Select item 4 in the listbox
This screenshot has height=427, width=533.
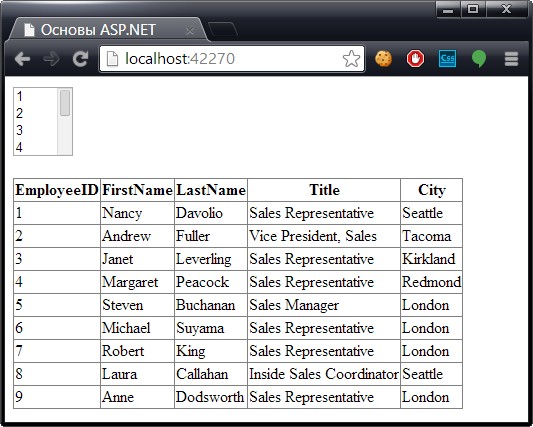[x=35, y=147]
